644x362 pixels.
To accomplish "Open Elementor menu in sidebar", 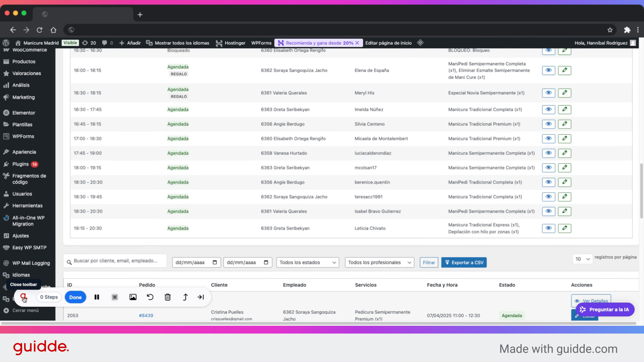I will click(x=23, y=113).
